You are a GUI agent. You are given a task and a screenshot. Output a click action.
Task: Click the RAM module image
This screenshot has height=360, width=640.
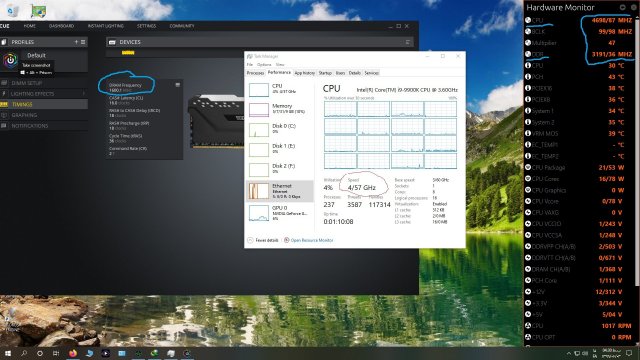[216, 121]
